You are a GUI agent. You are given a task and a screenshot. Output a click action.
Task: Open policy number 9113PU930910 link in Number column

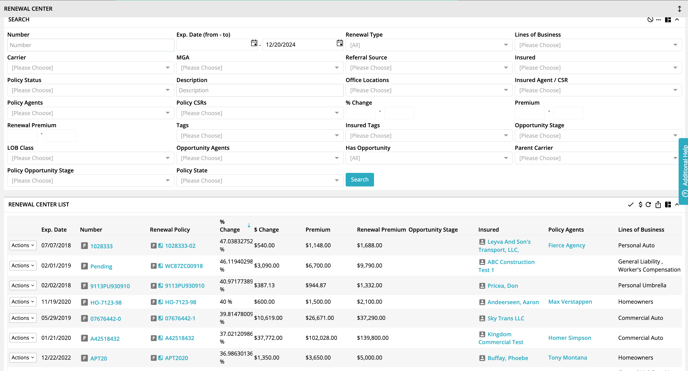[110, 286]
